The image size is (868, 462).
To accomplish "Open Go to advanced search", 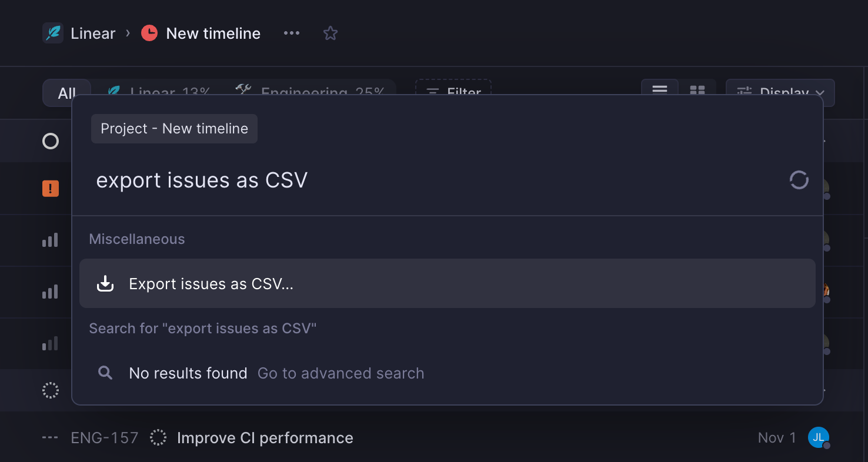I will [340, 373].
